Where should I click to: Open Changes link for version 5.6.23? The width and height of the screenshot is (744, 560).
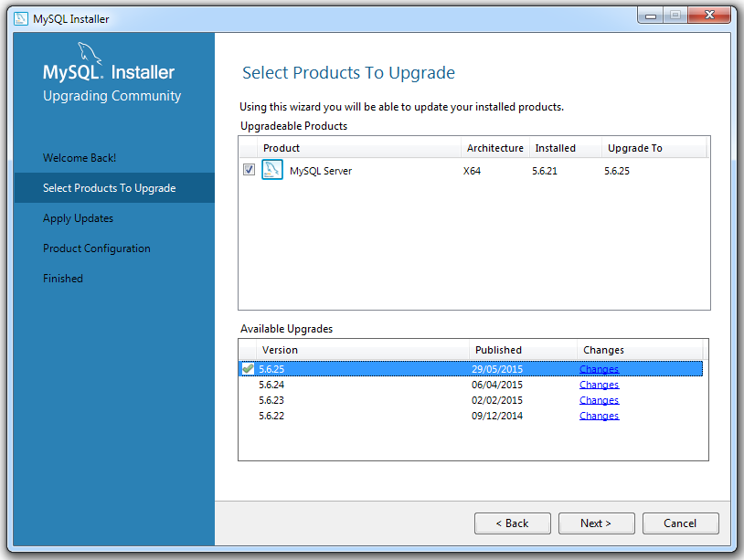[x=599, y=400]
